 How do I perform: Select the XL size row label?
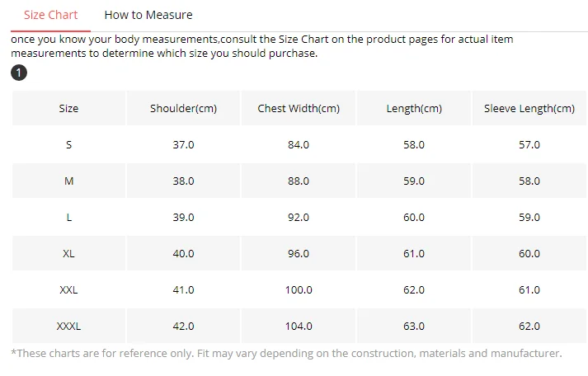click(68, 253)
